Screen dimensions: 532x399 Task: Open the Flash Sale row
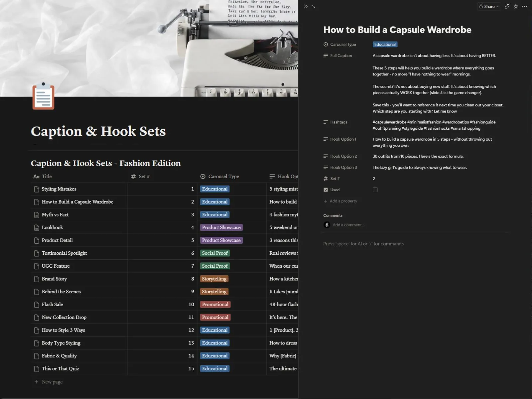click(x=52, y=305)
